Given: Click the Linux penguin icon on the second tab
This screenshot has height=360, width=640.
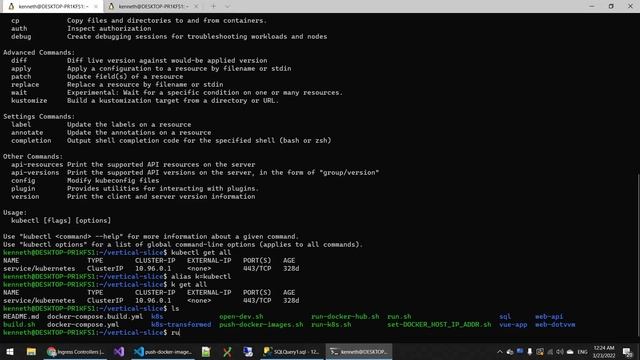Looking at the screenshot, I should pos(111,7).
